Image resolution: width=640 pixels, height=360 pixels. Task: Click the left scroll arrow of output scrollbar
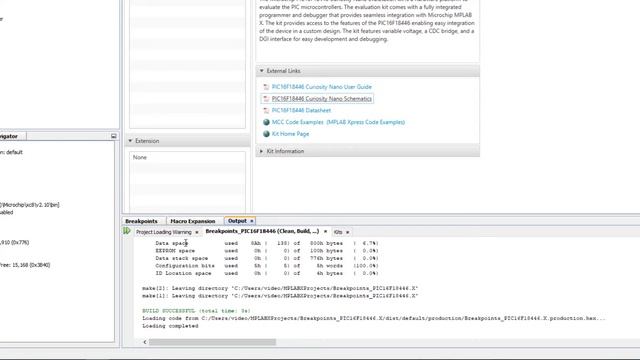pyautogui.click(x=144, y=342)
